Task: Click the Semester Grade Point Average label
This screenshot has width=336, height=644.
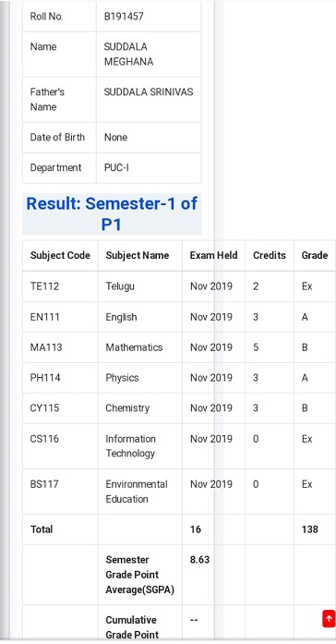Action: pos(140,575)
